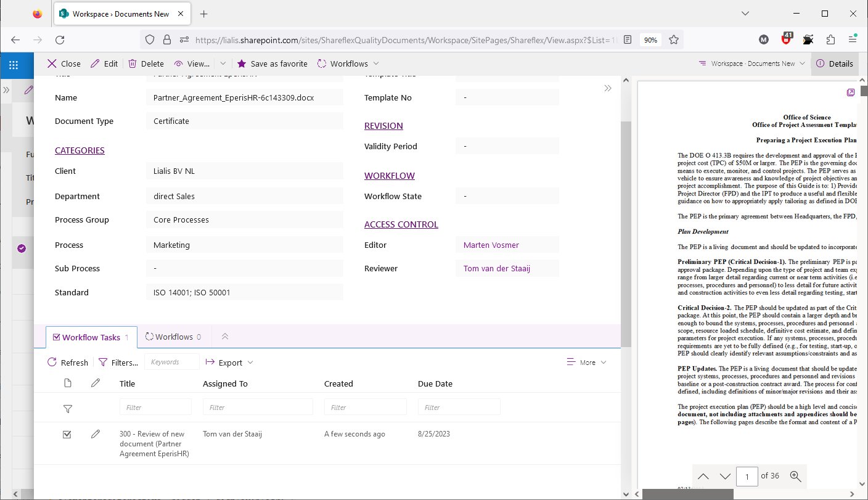This screenshot has width=868, height=500.
Task: Click the pencil icon in left background pane
Action: coord(28,90)
